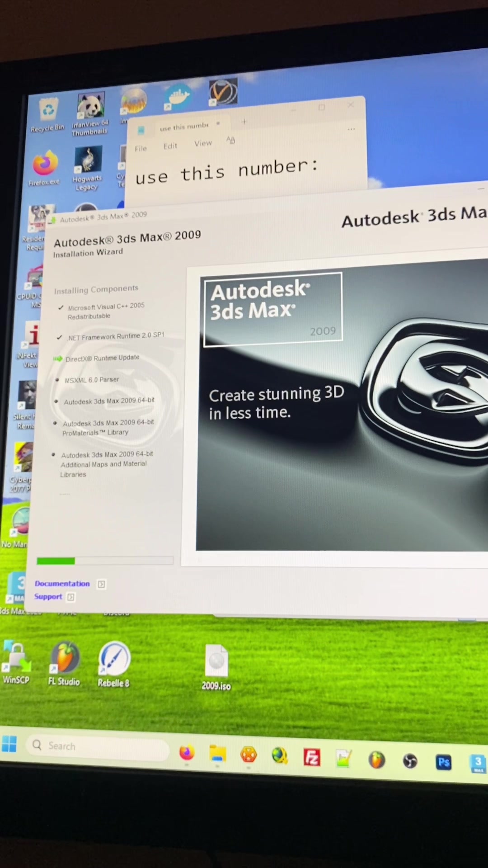488x868 pixels.
Task: Launch the Rebelle 8 desktop shortcut
Action: (114, 665)
